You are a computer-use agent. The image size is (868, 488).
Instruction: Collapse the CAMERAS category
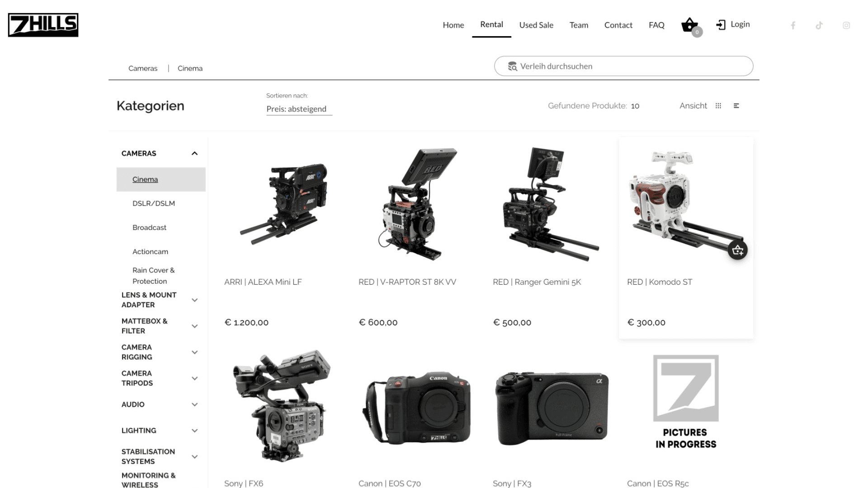pyautogui.click(x=194, y=154)
